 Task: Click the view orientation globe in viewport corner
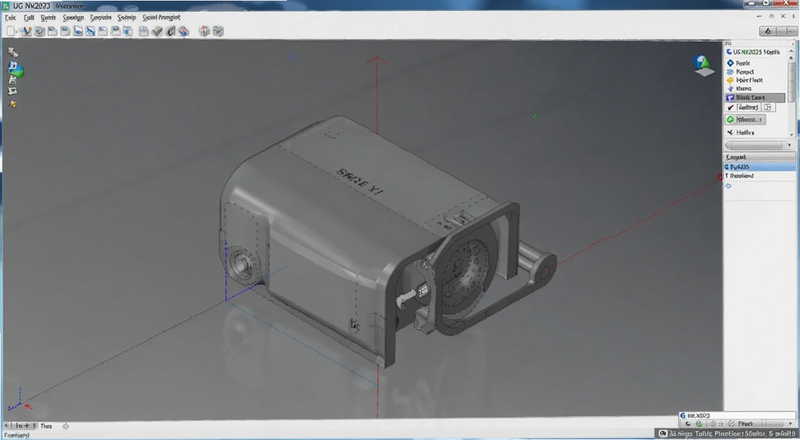(x=703, y=65)
